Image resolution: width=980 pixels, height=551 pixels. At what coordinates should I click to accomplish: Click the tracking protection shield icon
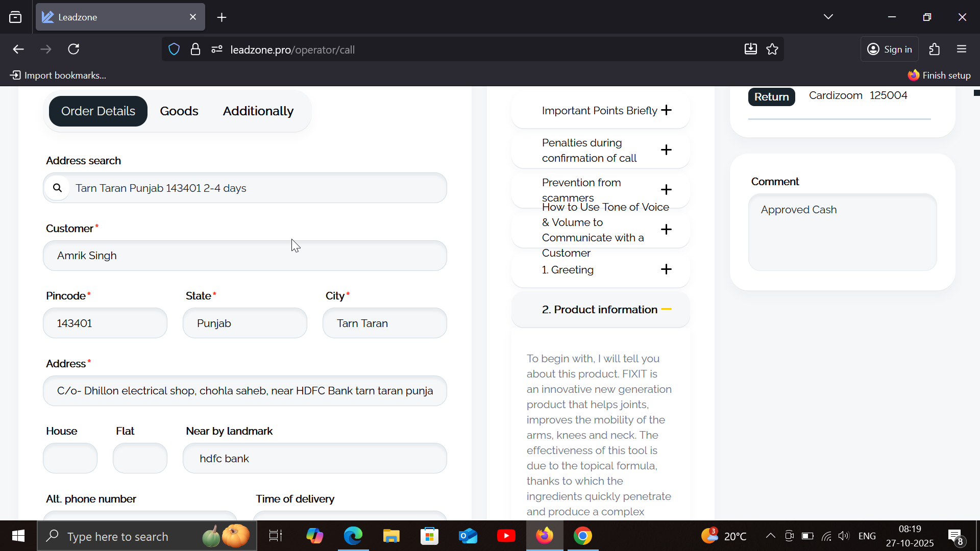pos(174,49)
